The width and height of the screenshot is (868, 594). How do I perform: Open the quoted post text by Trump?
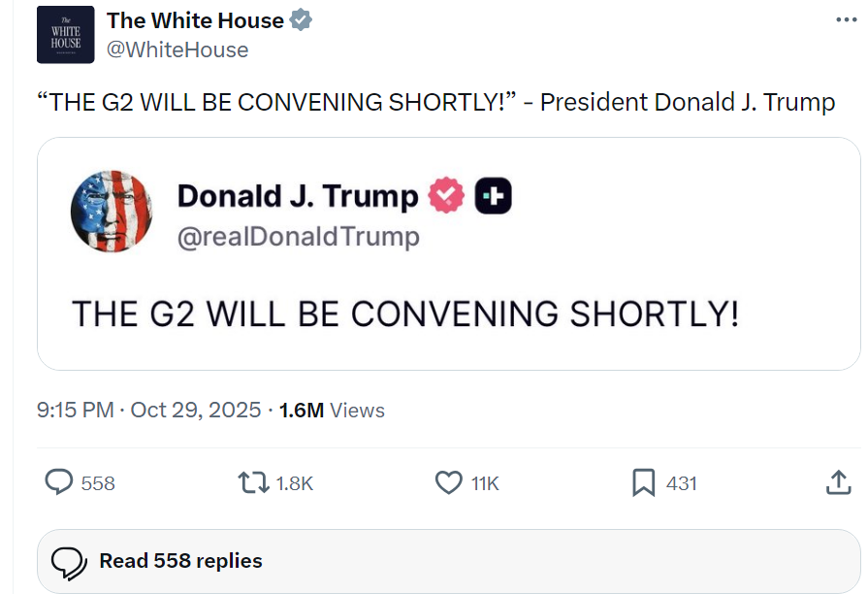tap(405, 313)
